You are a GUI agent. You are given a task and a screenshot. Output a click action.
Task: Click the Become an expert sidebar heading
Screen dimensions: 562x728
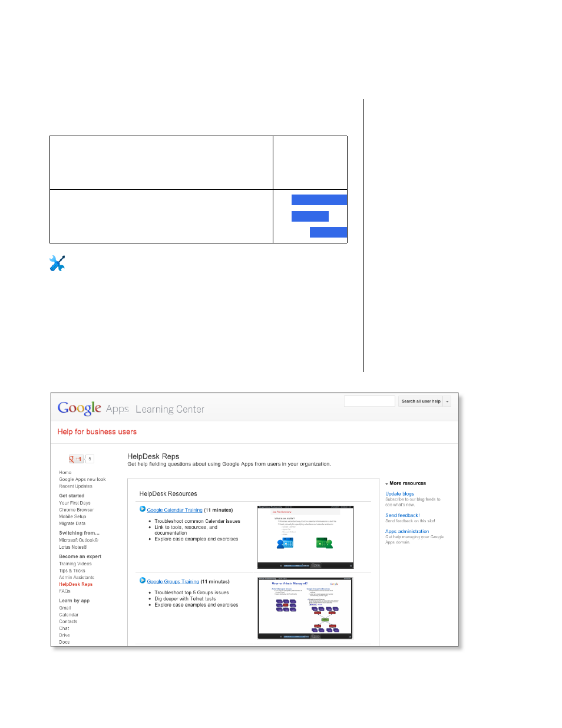click(x=80, y=556)
